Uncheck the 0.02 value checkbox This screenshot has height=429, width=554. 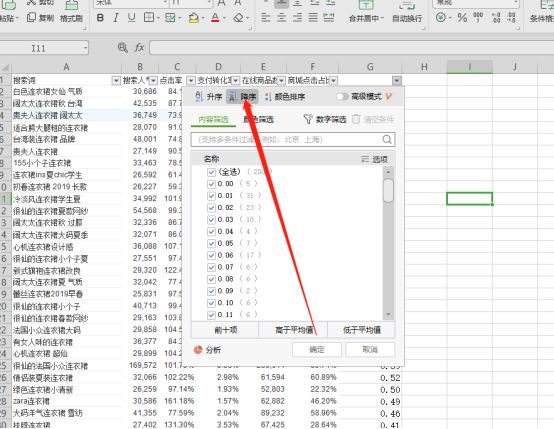pyautogui.click(x=211, y=208)
